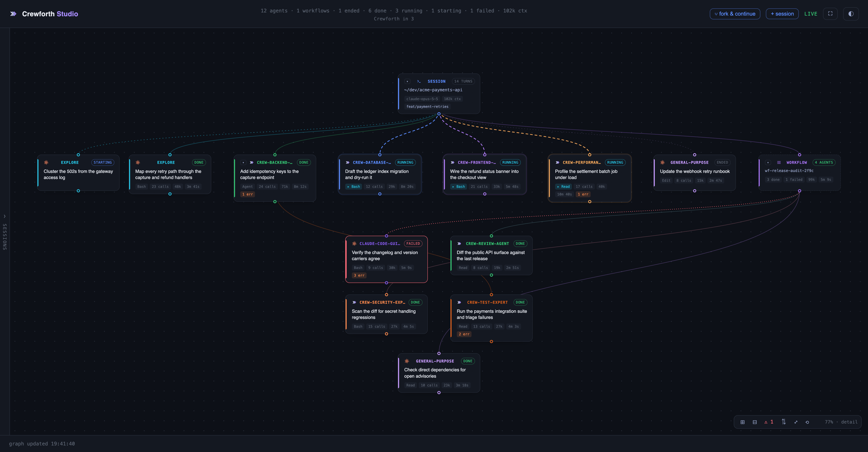The width and height of the screenshot is (868, 452).
Task: Click the 3 err badge on CLAUDE-CODE-GUI card
Action: [359, 275]
